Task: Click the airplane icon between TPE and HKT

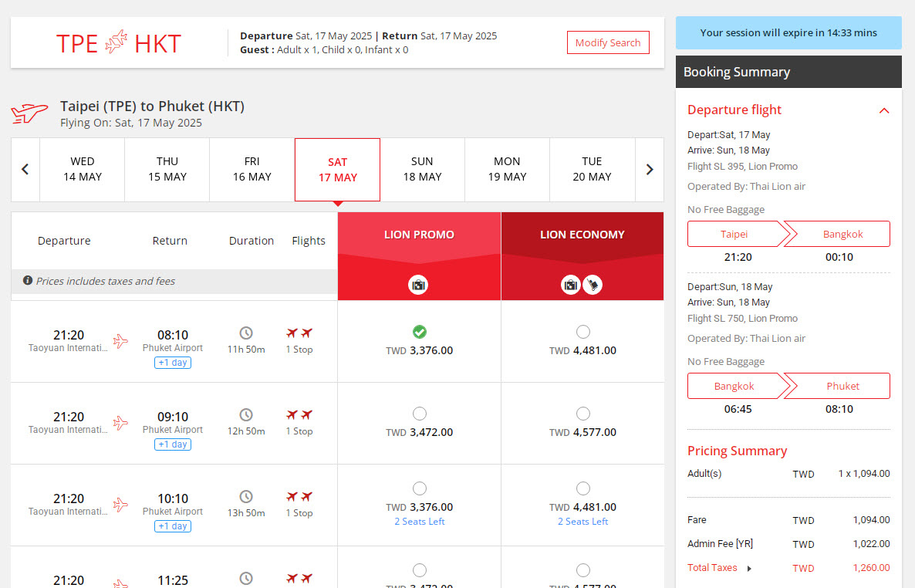Action: coord(116,42)
